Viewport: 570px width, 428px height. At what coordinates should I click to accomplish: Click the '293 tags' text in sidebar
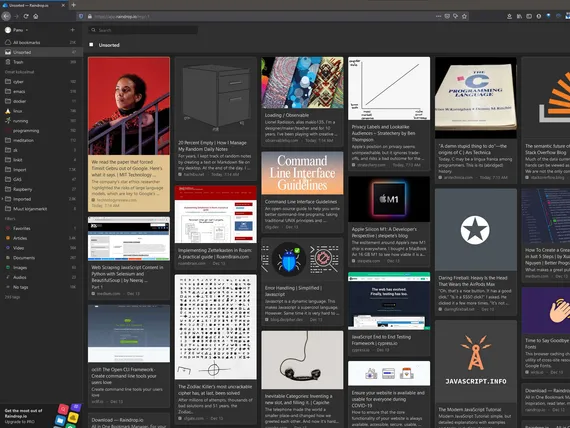[12, 297]
